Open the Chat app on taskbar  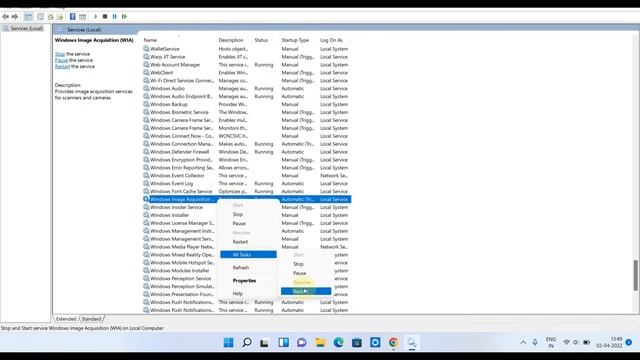click(x=302, y=342)
